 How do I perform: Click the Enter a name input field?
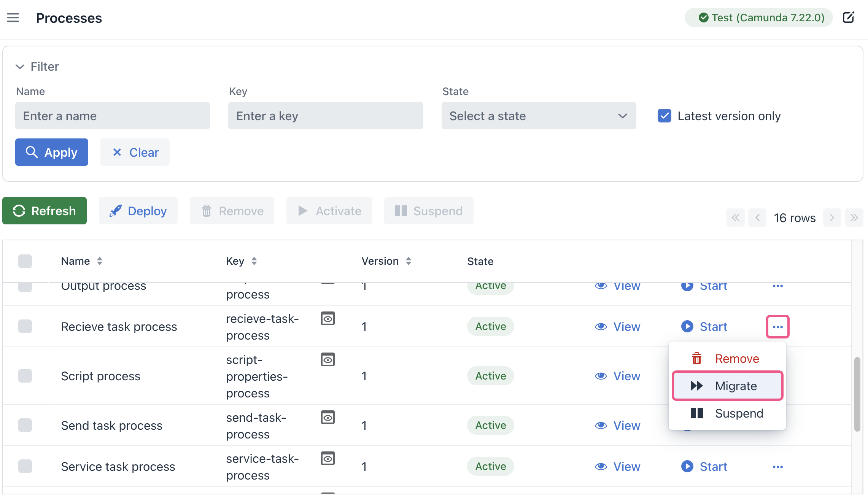pyautogui.click(x=113, y=116)
